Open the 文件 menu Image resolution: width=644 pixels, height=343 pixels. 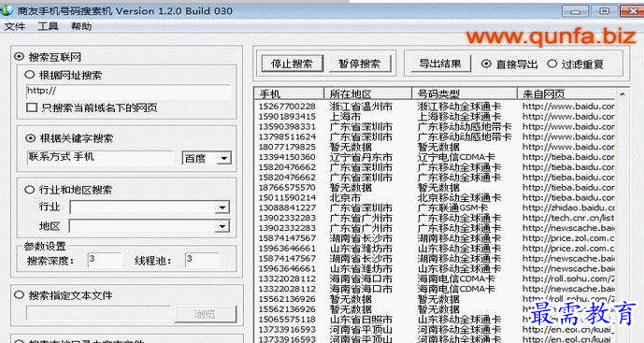coord(15,27)
